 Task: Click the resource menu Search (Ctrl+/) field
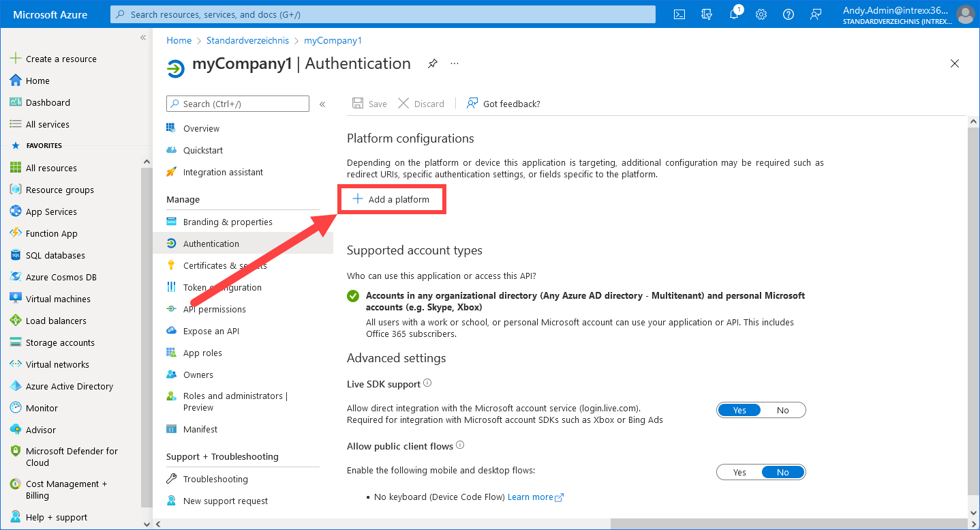click(x=238, y=104)
